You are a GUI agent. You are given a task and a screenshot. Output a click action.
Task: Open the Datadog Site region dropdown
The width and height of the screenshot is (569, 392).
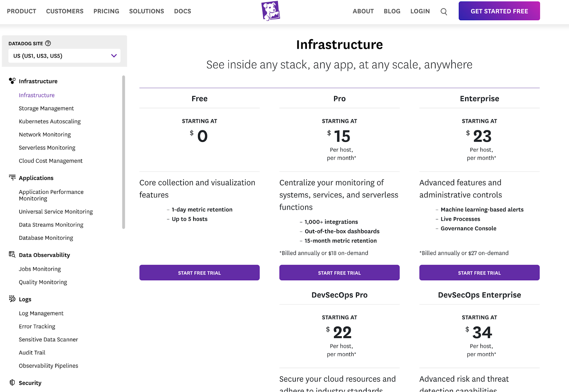tap(64, 56)
